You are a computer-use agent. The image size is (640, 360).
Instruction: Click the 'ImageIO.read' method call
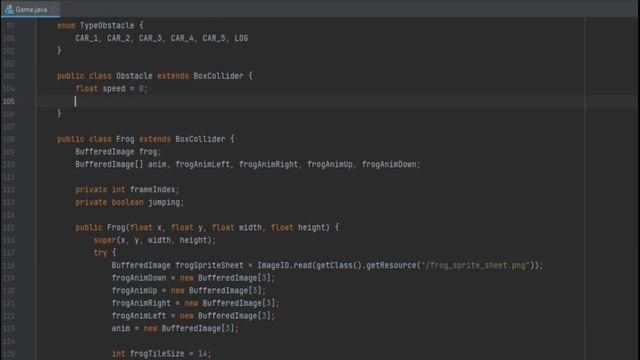(284, 266)
